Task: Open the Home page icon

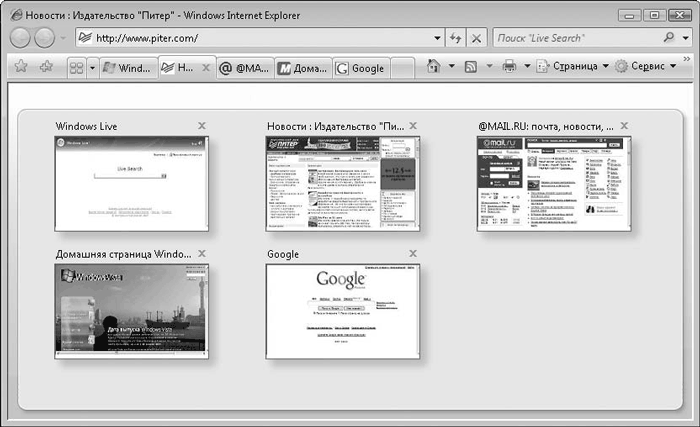Action: (433, 68)
